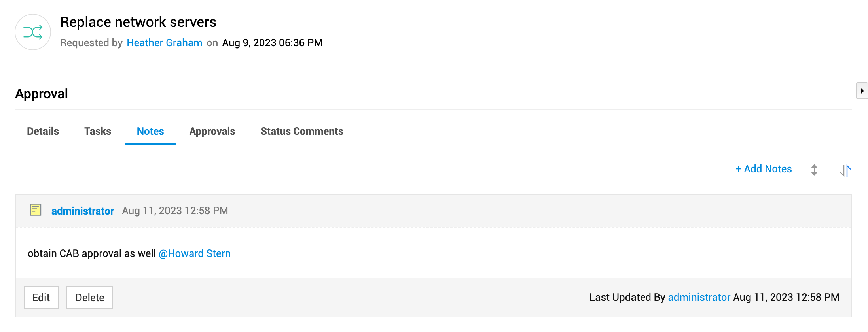Edit the administrator's note

point(41,298)
